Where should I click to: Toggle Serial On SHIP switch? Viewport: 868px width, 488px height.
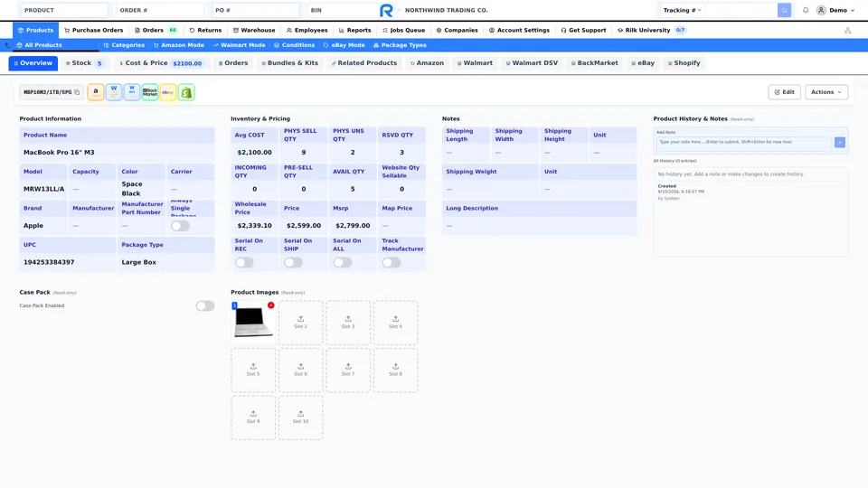[293, 263]
